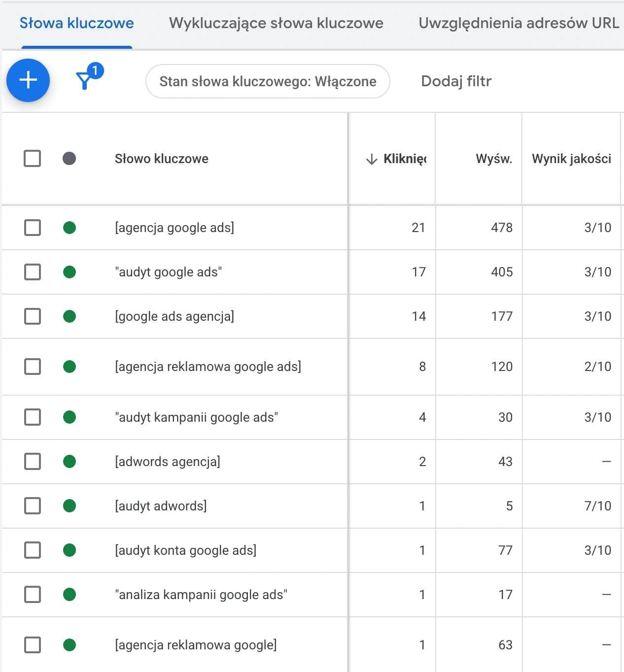Click the 405 impressions value
624x672 pixels.
(x=502, y=272)
